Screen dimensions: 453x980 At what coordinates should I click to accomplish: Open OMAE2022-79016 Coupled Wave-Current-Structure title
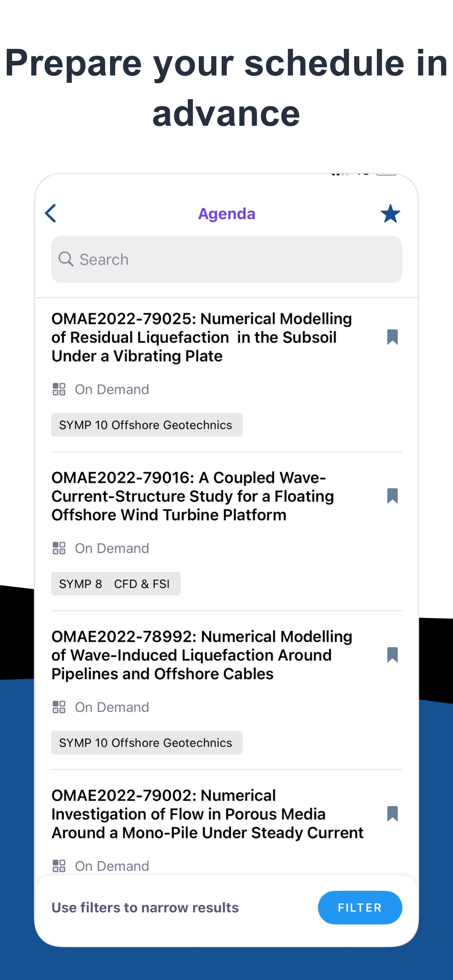pos(193,496)
